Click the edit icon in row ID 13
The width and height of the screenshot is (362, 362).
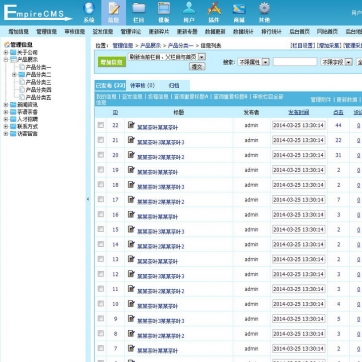pyautogui.click(x=131, y=259)
